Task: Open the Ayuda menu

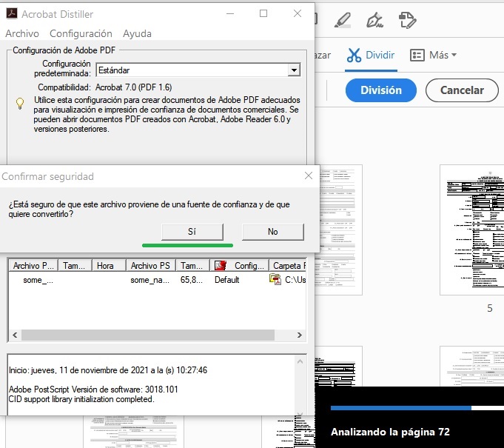Action: [137, 33]
